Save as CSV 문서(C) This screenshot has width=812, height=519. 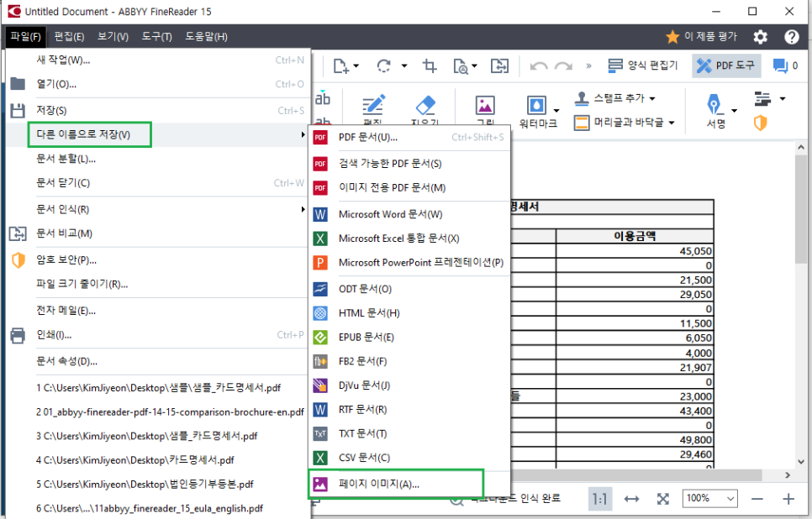[x=409, y=458]
